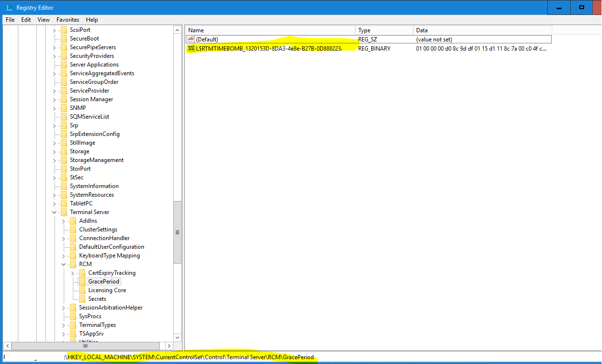Open the File menu
602x364 pixels.
(10, 20)
